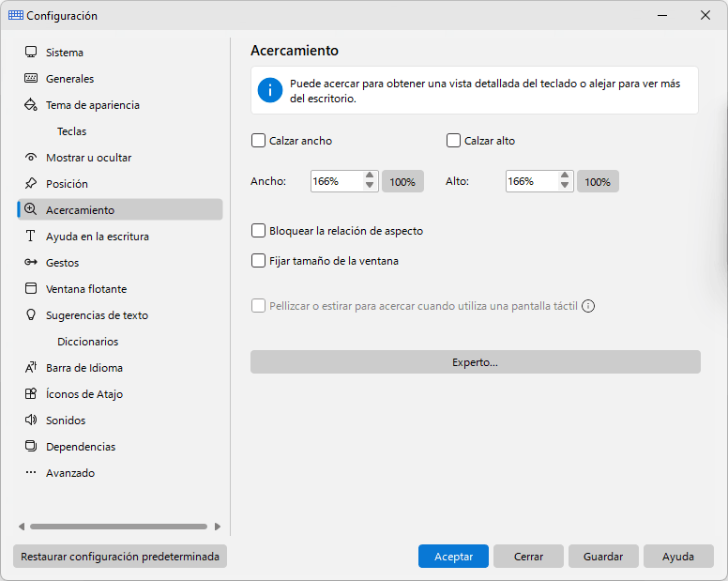Open the Avanzado settings section
Screen dimensions: 728x581
[70, 473]
